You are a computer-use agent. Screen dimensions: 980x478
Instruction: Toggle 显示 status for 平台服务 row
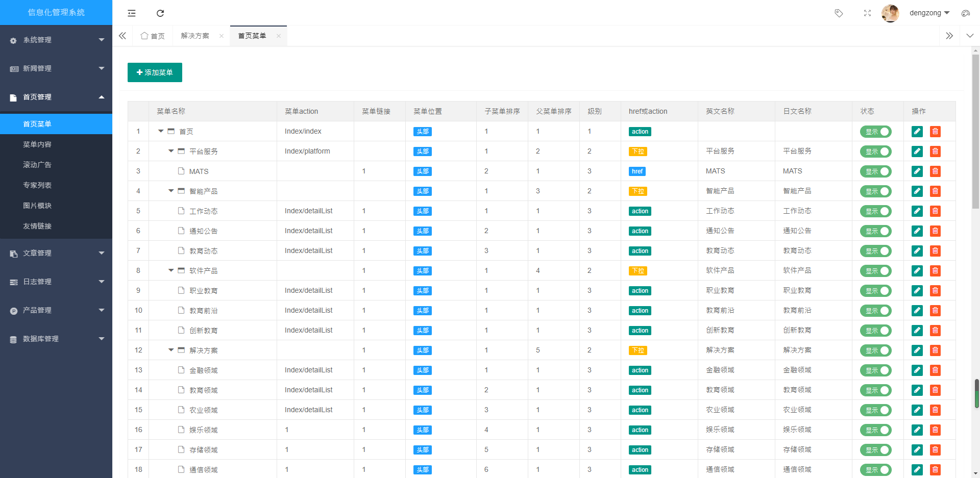click(x=875, y=152)
